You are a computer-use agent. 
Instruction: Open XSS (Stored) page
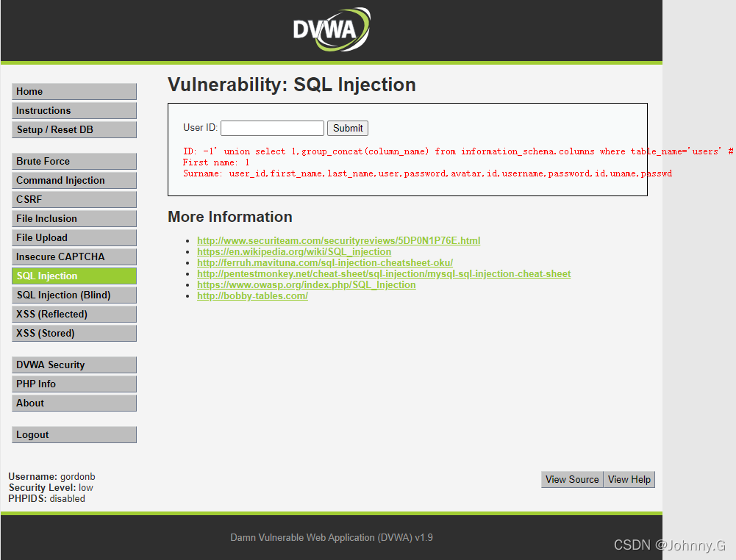[x=74, y=334]
